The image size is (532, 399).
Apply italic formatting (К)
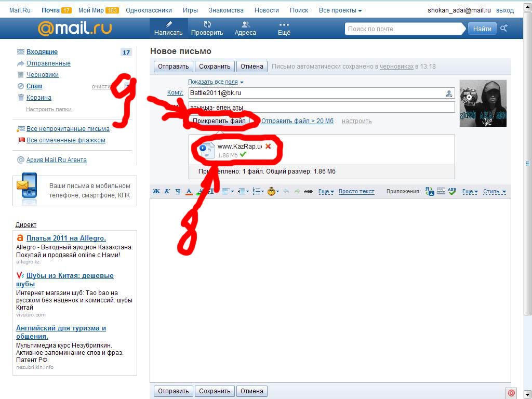167,191
